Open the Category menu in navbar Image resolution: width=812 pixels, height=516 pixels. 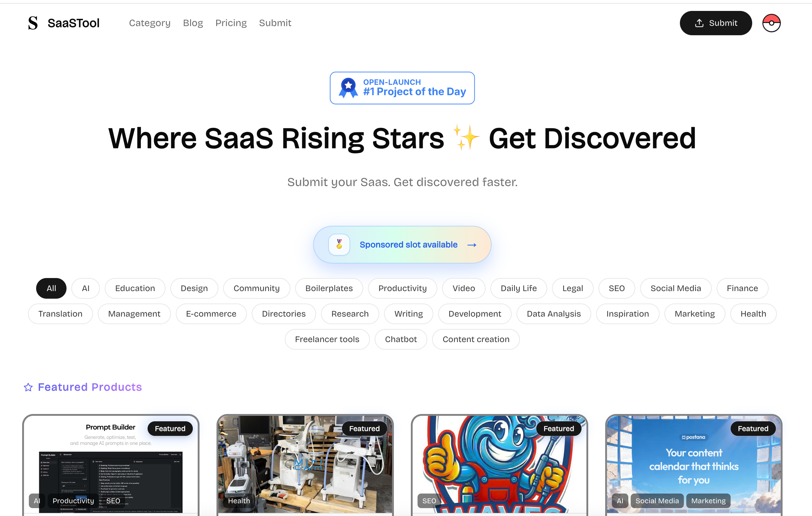coord(150,23)
